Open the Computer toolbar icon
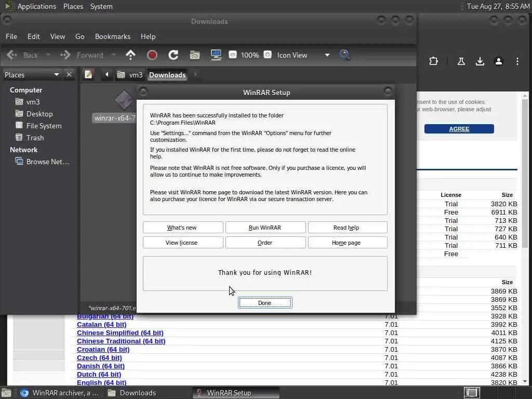532x399 pixels. (216, 55)
